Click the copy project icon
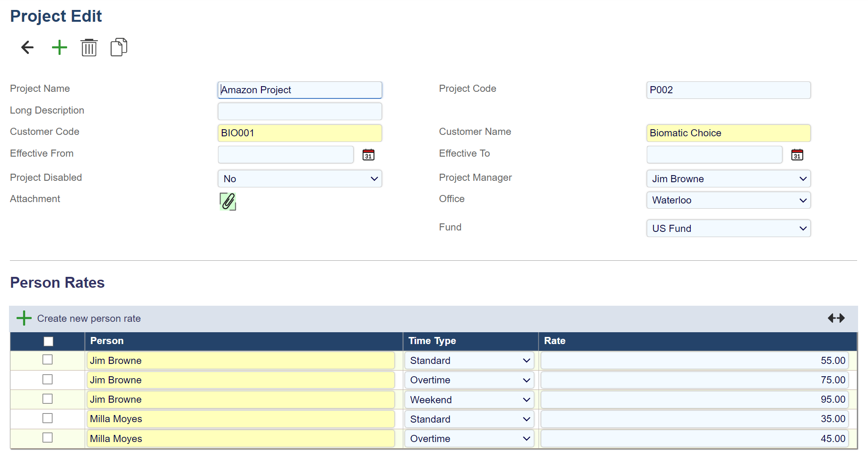 pos(119,47)
